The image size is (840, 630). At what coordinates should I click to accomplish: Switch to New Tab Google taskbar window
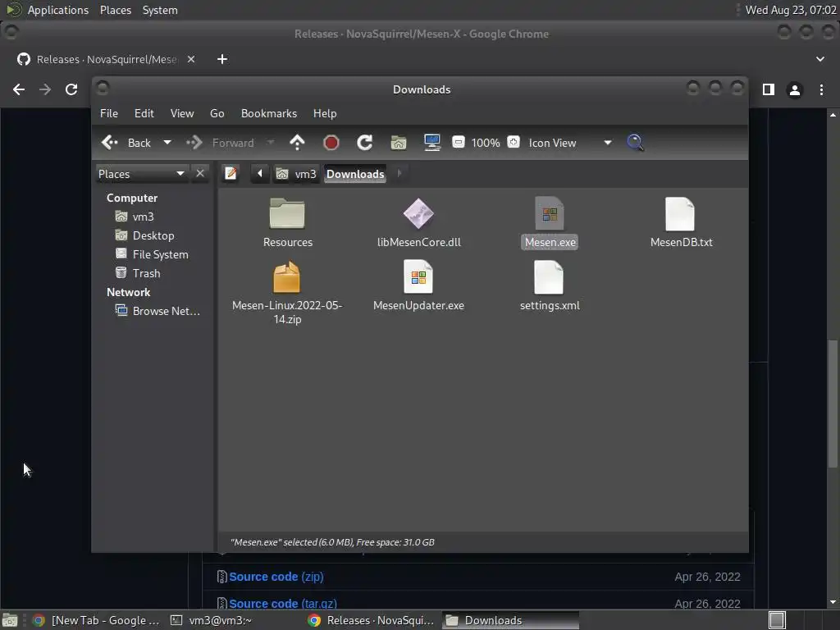point(97,620)
